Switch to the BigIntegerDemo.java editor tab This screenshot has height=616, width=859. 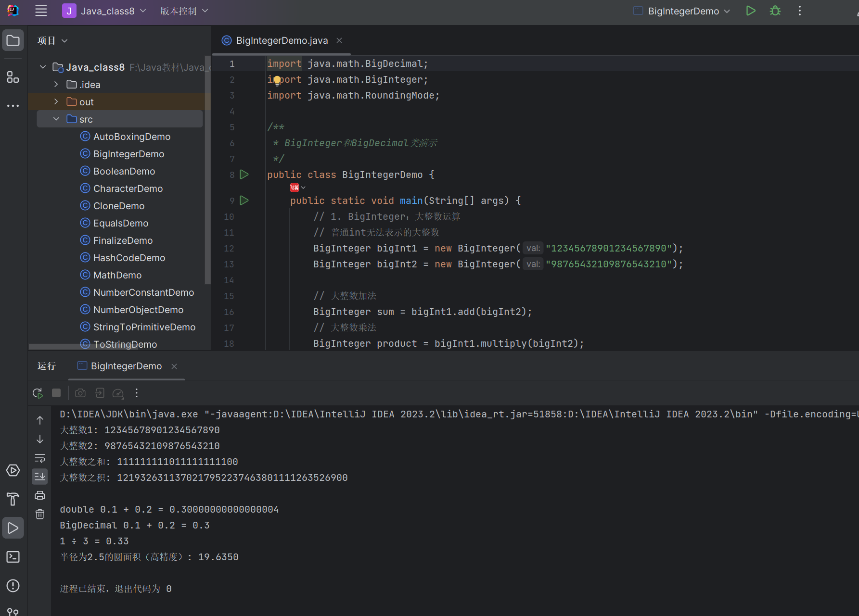tap(282, 40)
